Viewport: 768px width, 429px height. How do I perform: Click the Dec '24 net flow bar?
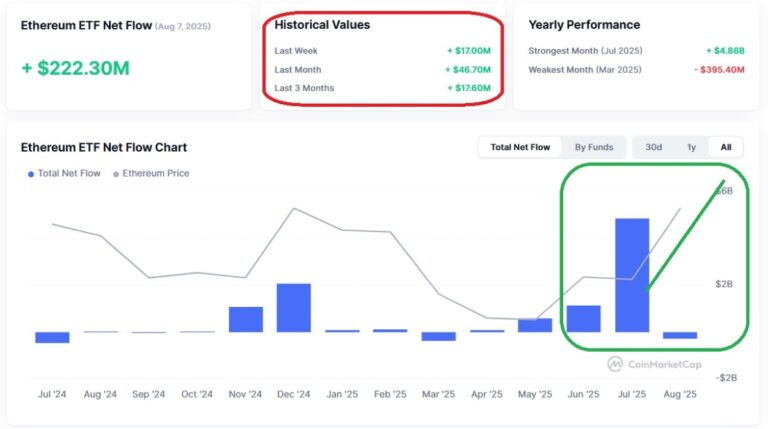coord(294,307)
